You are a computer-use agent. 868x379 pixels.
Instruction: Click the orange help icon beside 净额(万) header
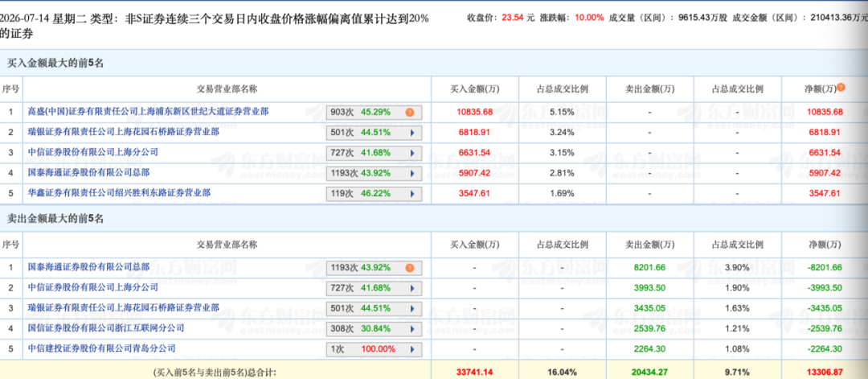(x=841, y=88)
